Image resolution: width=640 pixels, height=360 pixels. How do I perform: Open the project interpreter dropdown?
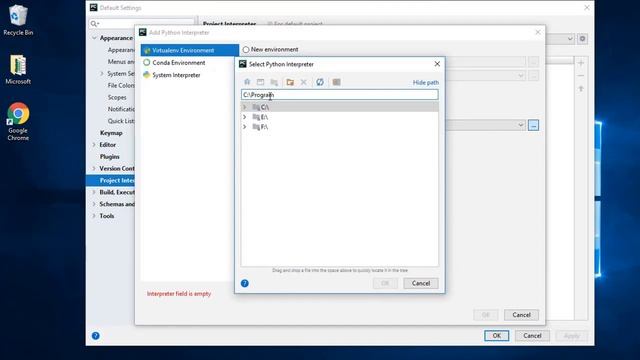coord(570,39)
